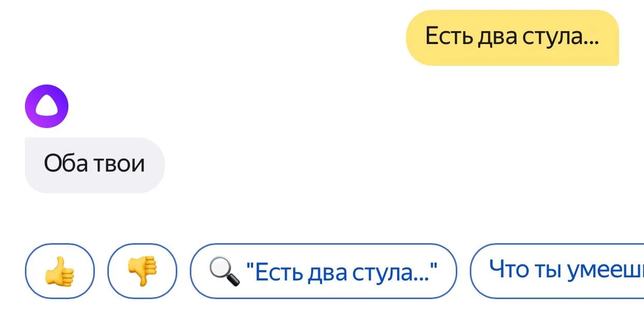Open the search chip with the blue quoted text
The width and height of the screenshot is (644, 310).
[x=323, y=271]
